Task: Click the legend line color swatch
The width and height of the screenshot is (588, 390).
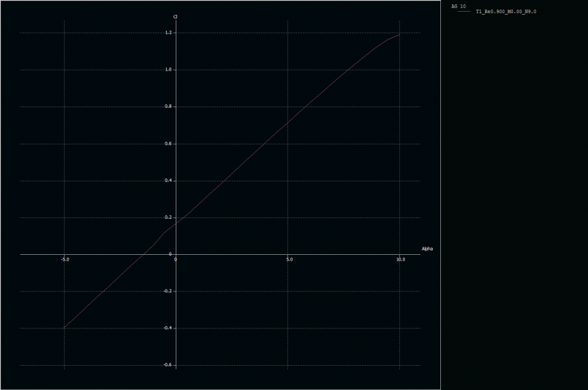Action: point(463,12)
